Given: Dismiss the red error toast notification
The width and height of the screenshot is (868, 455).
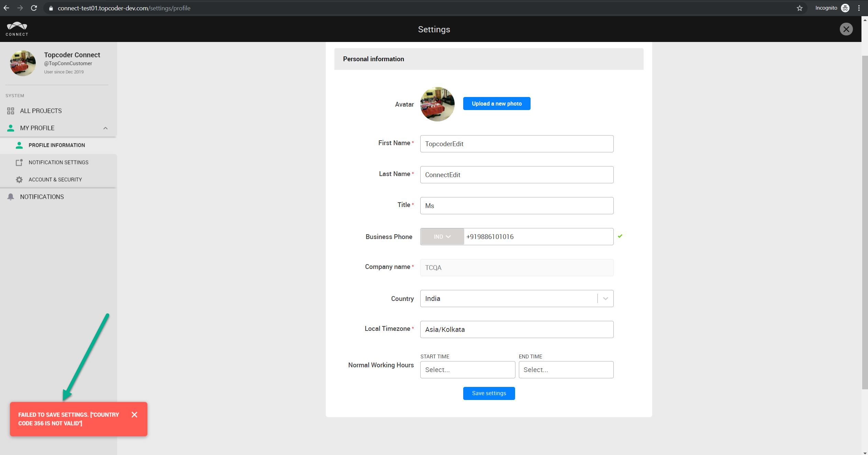Looking at the screenshot, I should coord(134,414).
